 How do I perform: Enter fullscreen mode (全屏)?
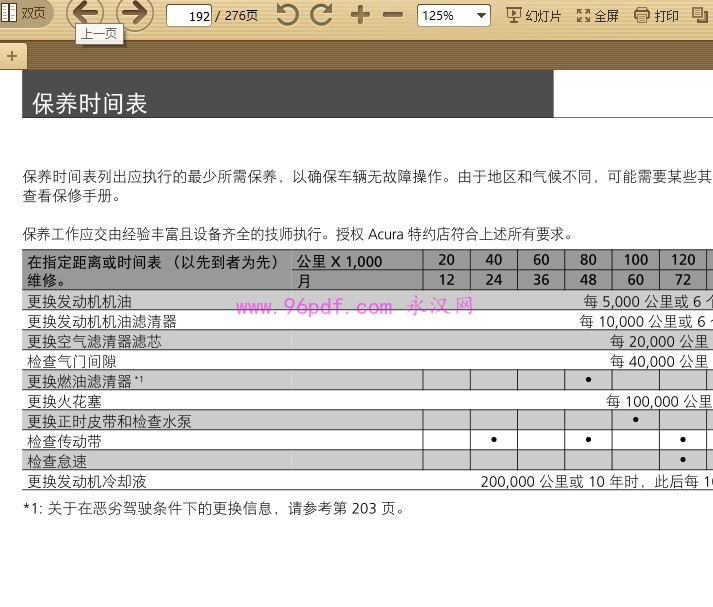click(598, 16)
